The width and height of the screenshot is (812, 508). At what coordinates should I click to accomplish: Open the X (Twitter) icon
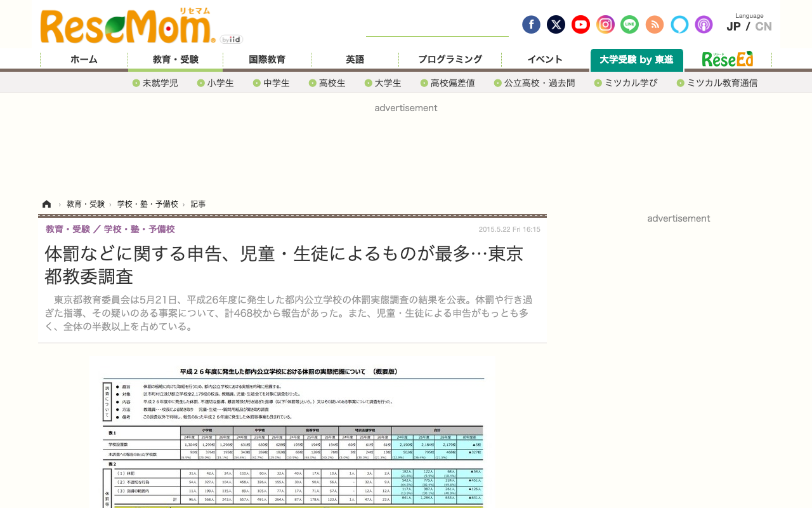coord(556,25)
